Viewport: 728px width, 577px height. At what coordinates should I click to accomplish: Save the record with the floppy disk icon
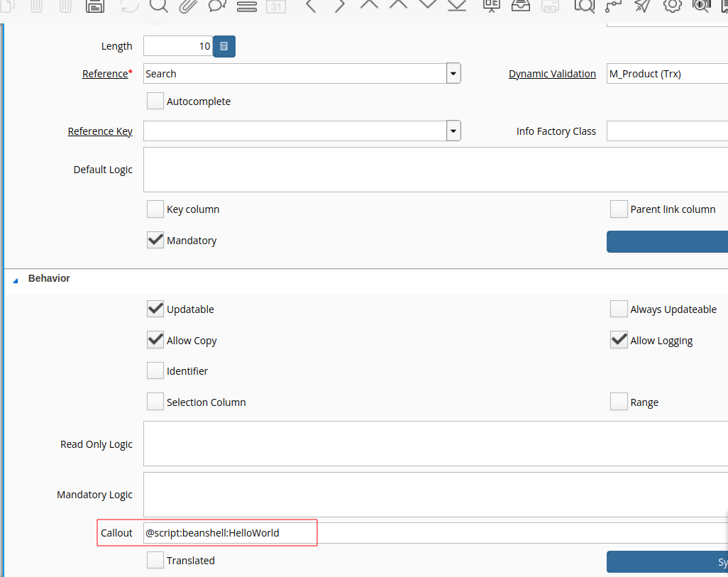[x=94, y=6]
